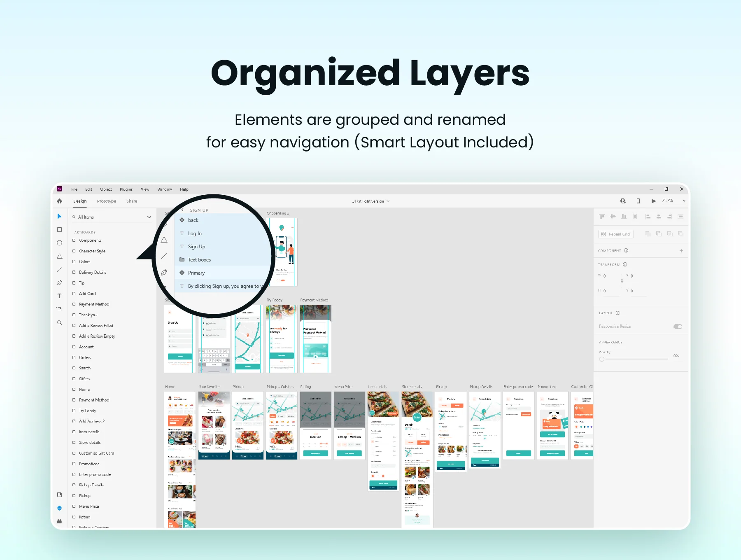Open the zoom percentage dropdown
Viewport: 741px width, 560px height.
pos(684,201)
